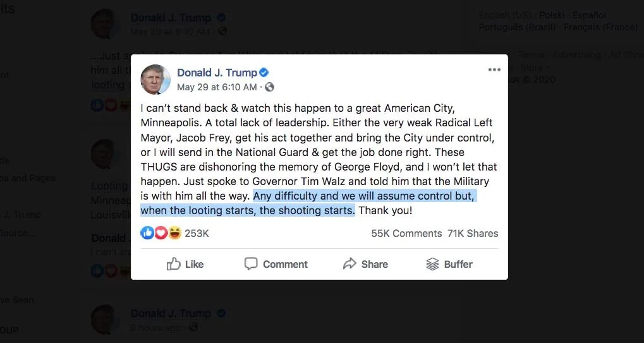Viewport: 644px width, 343px height.
Task: Click the laughing Haha reaction emoji
Action: pos(174,233)
